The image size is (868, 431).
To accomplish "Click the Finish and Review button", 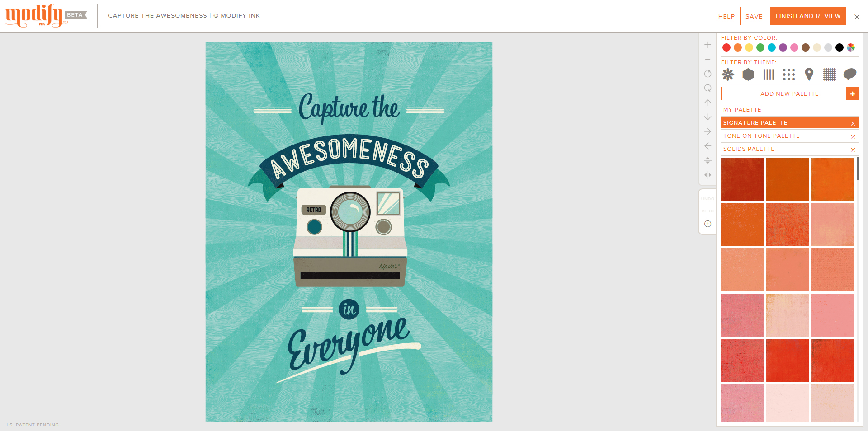I will (808, 16).
